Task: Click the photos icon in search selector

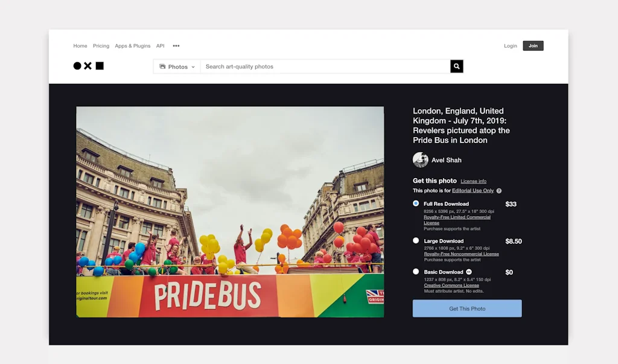Action: (x=162, y=66)
